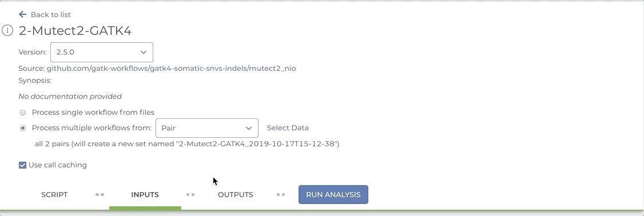This screenshot has width=644, height=216.
Task: Open the Select Data link
Action: click(x=288, y=127)
